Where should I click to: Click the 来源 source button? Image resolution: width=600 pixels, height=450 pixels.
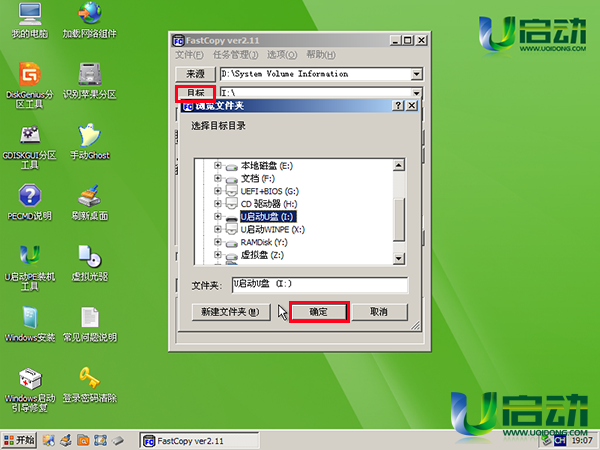(x=195, y=74)
